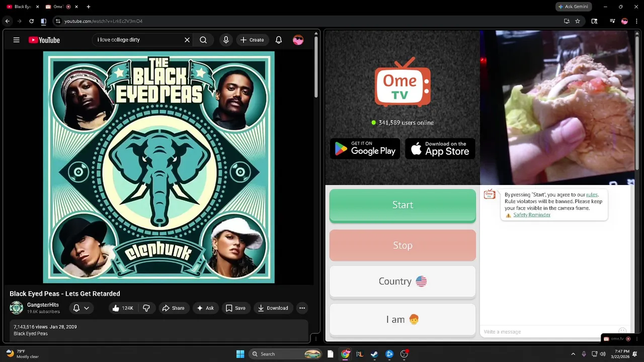
Task: Download OmeTV on the App Store
Action: pos(440,148)
